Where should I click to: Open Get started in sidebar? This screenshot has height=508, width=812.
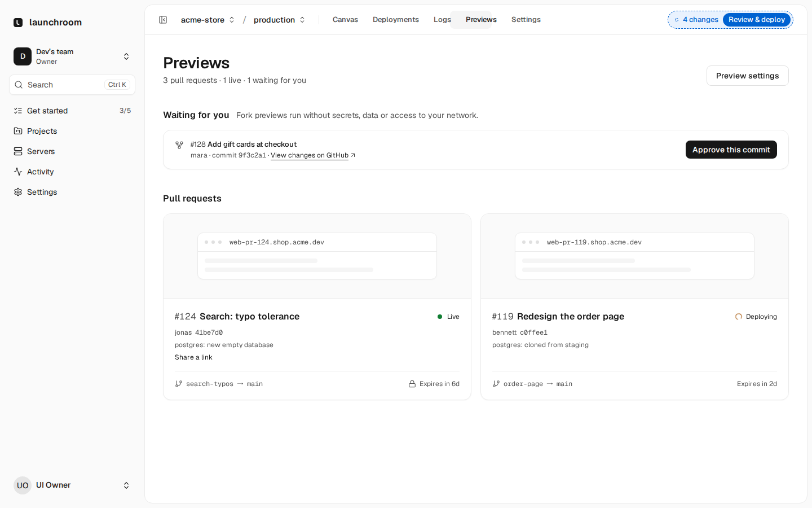point(72,111)
